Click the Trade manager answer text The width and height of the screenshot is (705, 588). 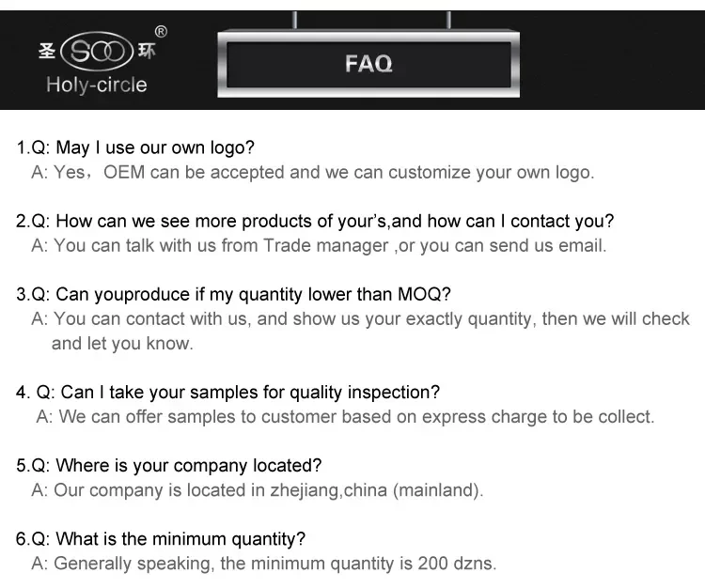(x=319, y=246)
